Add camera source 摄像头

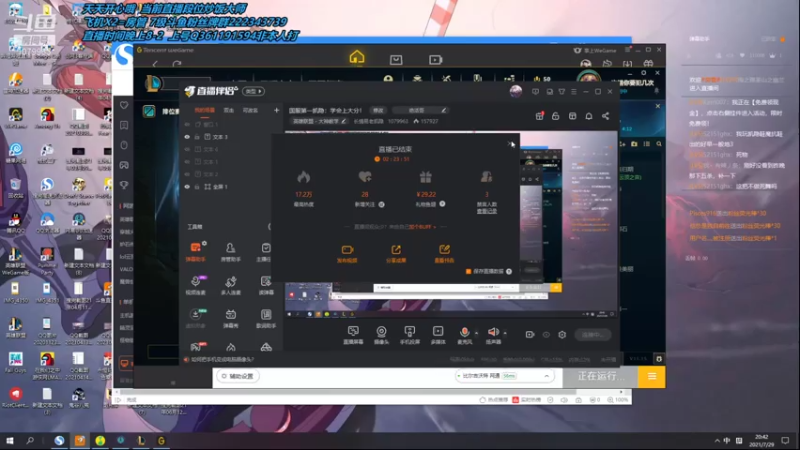point(381,335)
